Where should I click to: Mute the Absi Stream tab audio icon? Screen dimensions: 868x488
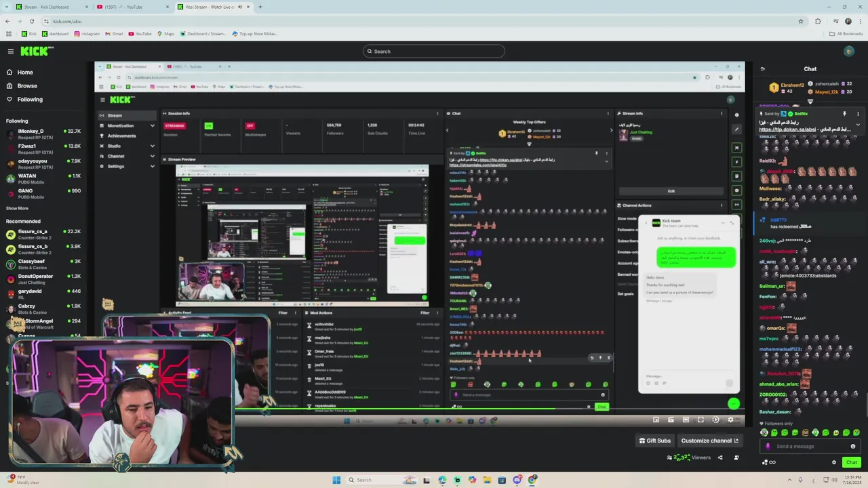(x=239, y=7)
